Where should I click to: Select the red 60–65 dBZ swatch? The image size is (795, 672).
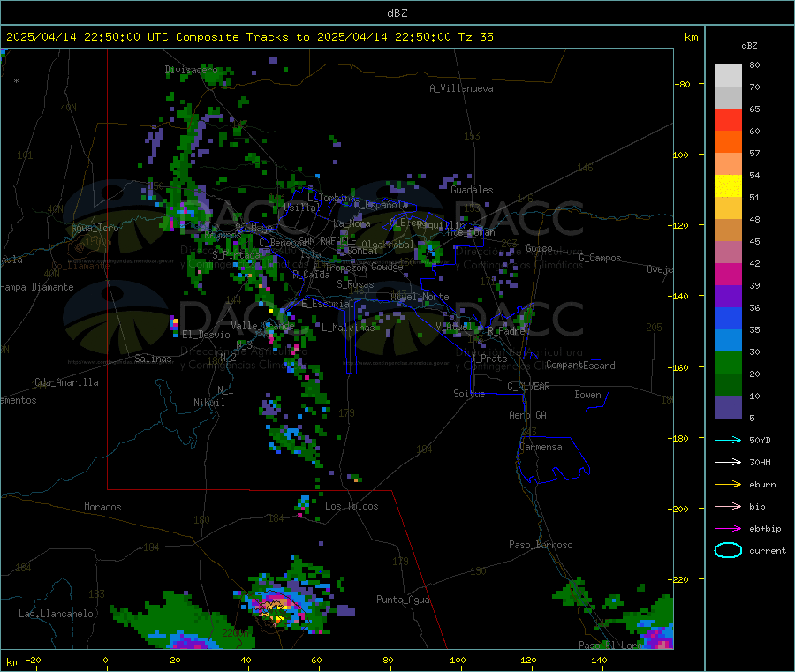point(728,119)
